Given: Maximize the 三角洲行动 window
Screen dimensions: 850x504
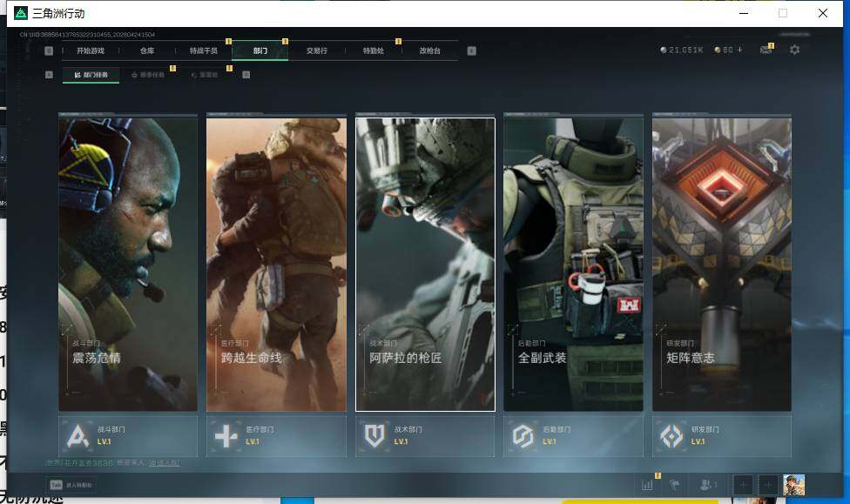Looking at the screenshot, I should (x=783, y=13).
